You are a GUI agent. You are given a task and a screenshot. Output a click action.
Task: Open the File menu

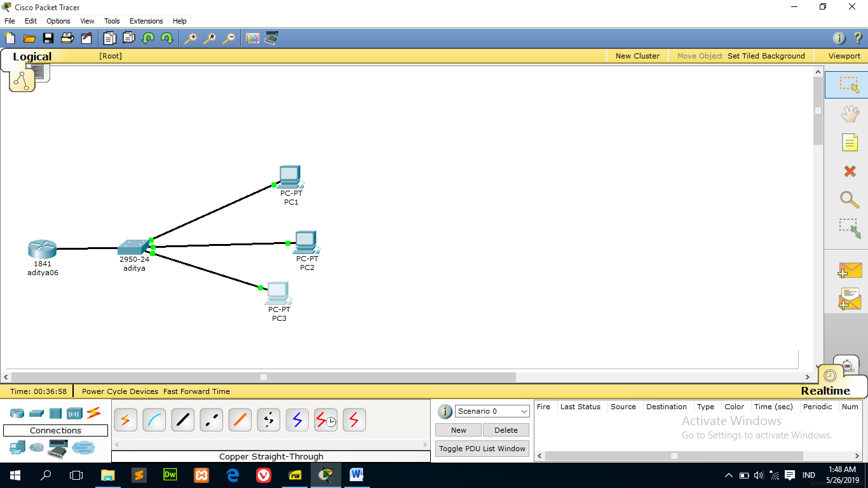10,21
